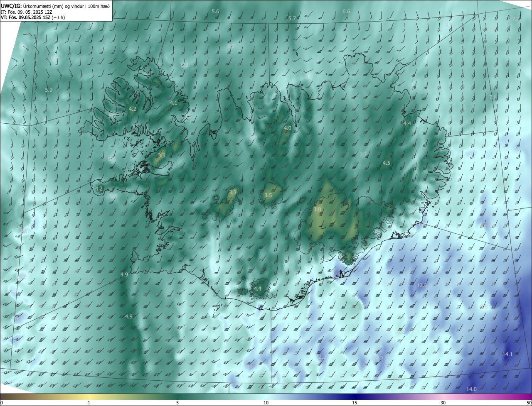Click the colorbar tick label 0
Viewport: 532px width, 406px height.
pos(2,403)
